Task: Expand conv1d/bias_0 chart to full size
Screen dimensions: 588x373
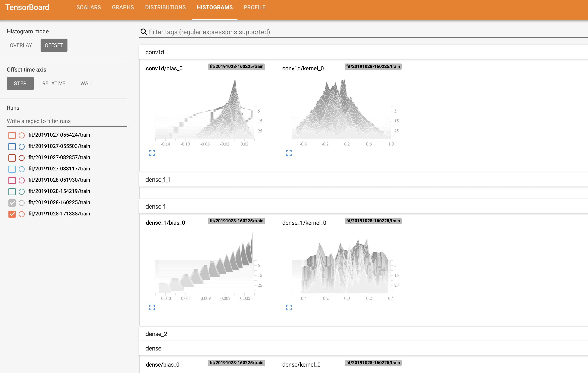Action: [152, 153]
